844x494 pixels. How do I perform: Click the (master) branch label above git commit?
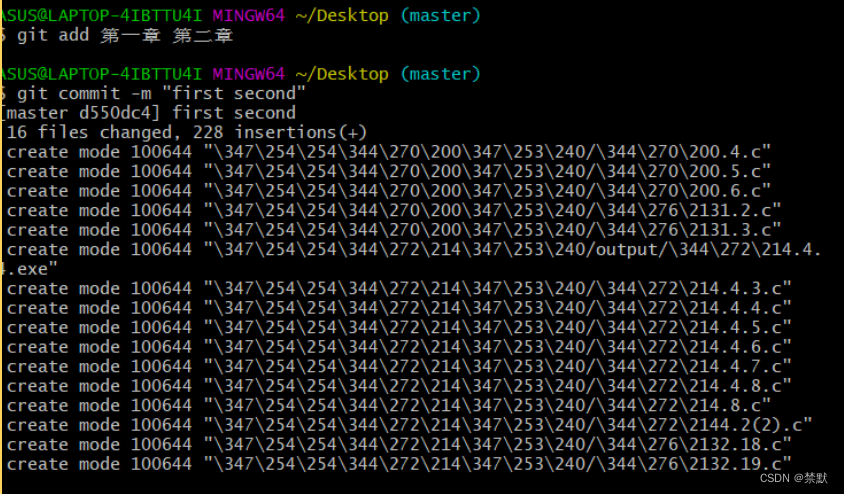pyautogui.click(x=440, y=74)
